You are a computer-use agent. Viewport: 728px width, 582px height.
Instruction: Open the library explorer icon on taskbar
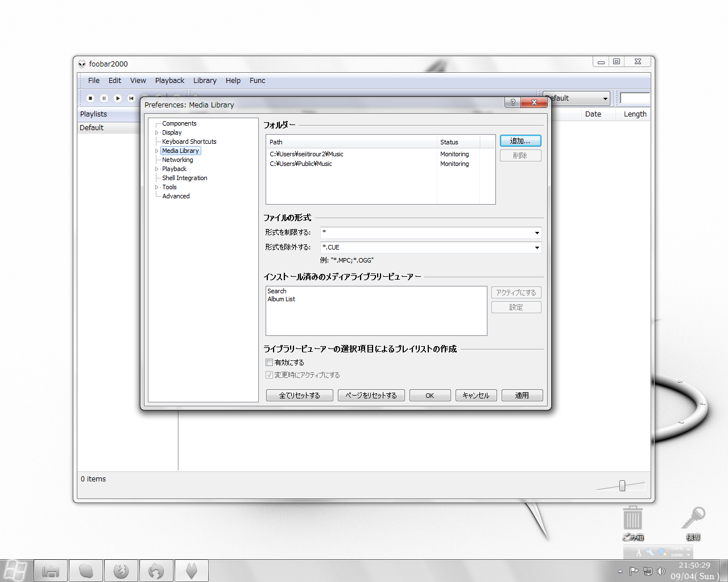[51, 571]
